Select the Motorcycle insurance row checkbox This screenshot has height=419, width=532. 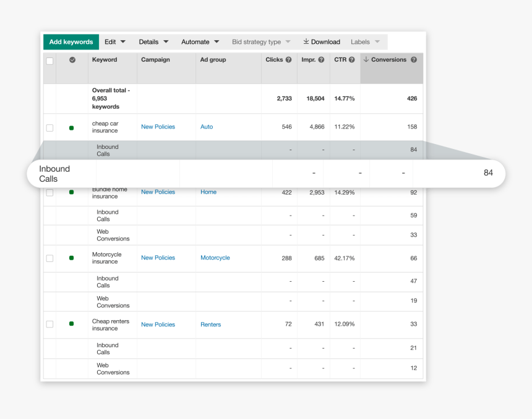tap(49, 258)
